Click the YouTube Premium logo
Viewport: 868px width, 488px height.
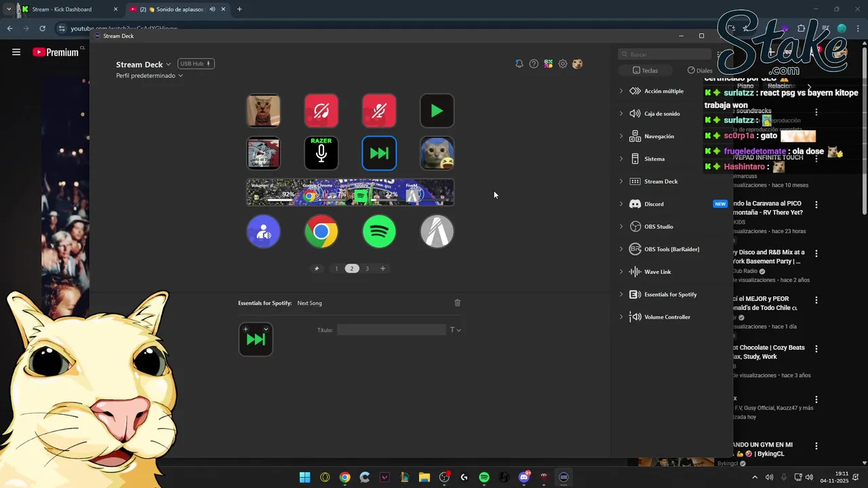pos(56,52)
